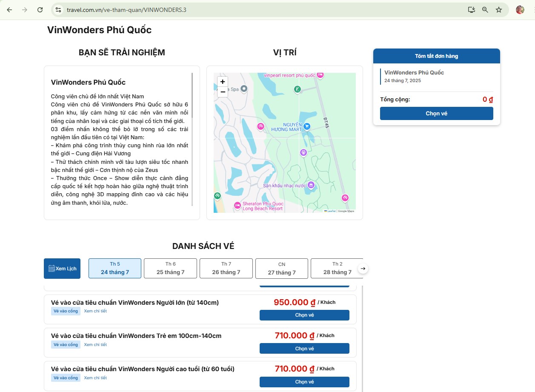535x392 pixels.
Task: Click the green golf marker near the map top
Action: pyautogui.click(x=298, y=89)
